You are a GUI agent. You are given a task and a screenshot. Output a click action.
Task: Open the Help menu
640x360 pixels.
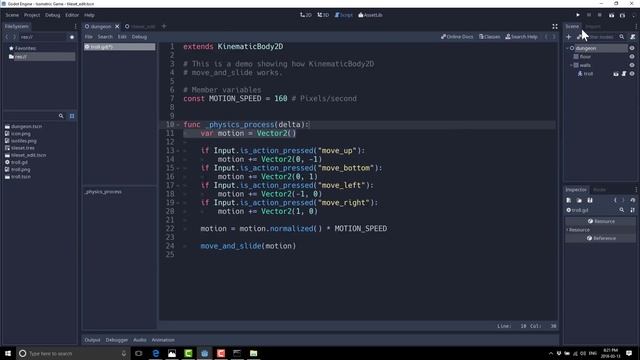[89, 15]
